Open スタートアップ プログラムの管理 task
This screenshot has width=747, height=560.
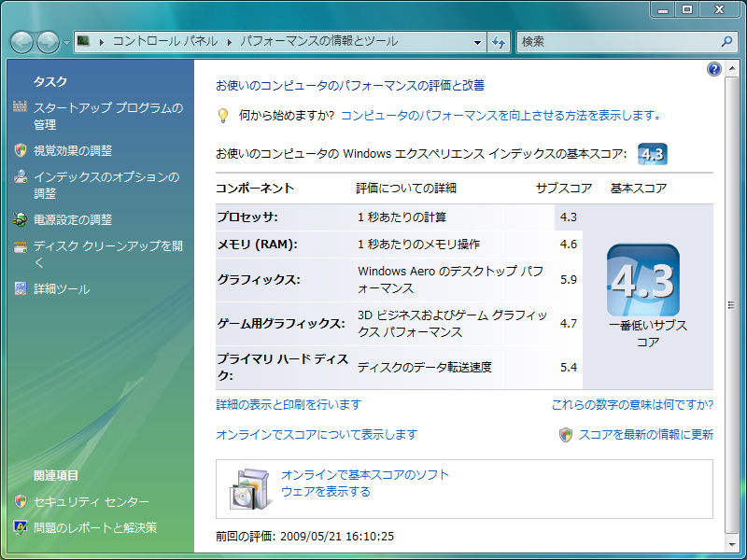pos(107,116)
